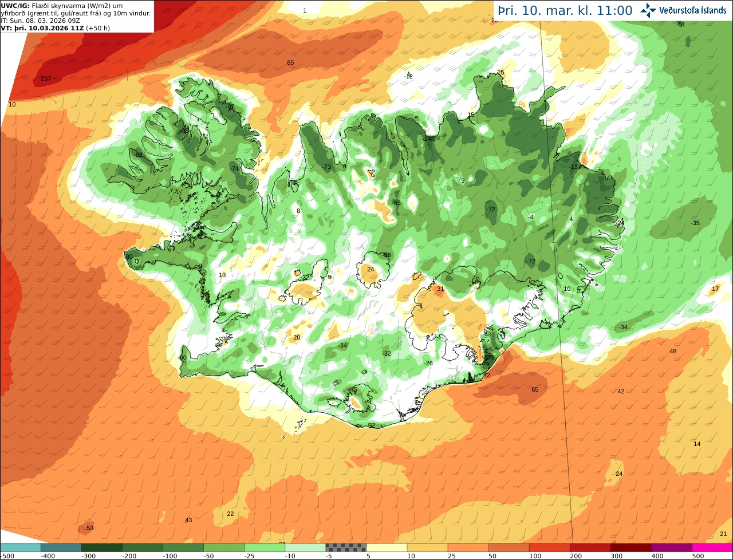Select the light teal legend swatch above -500
This screenshot has width=733, height=560.
point(20,547)
